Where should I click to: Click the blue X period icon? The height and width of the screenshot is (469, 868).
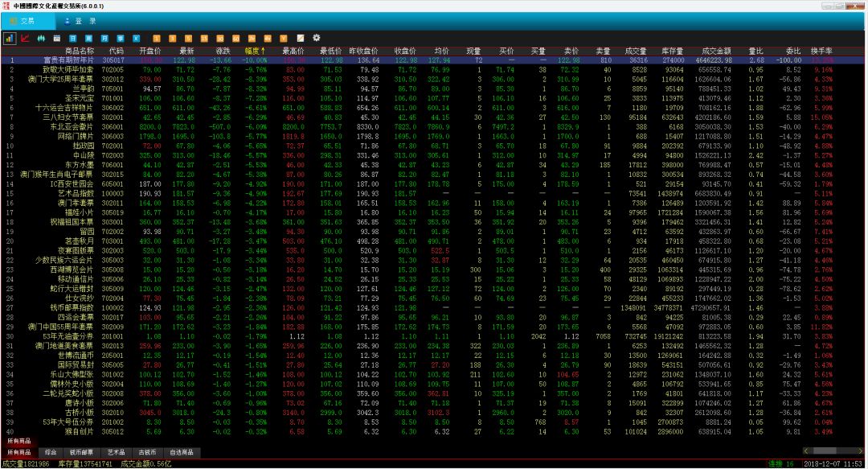point(136,39)
